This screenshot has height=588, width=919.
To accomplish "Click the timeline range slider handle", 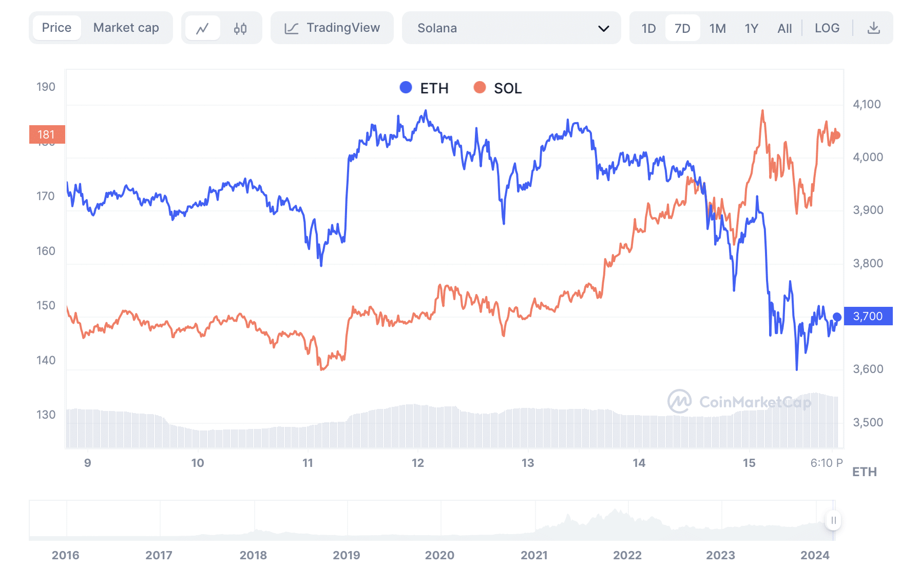I will click(x=833, y=520).
